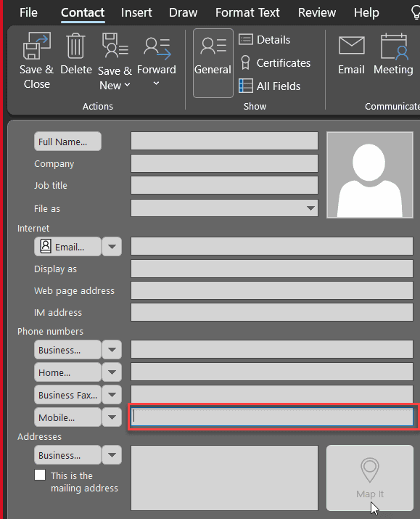The height and width of the screenshot is (519, 420).
Task: Click the Full Name... button
Action: [x=67, y=142]
